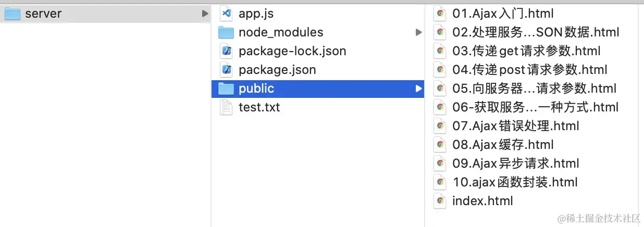644x227 pixels.
Task: Select the 09.Ajax异步请求.html file name
Action: [515, 163]
